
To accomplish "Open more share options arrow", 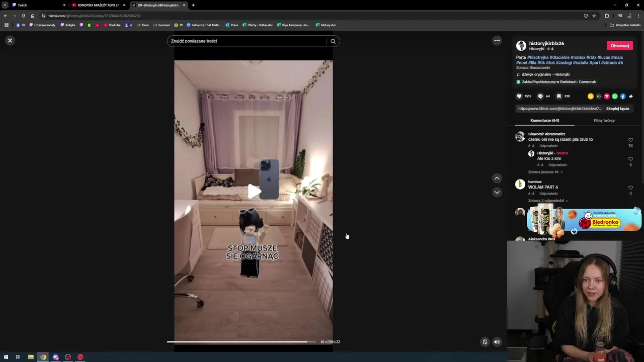I will (x=631, y=96).
